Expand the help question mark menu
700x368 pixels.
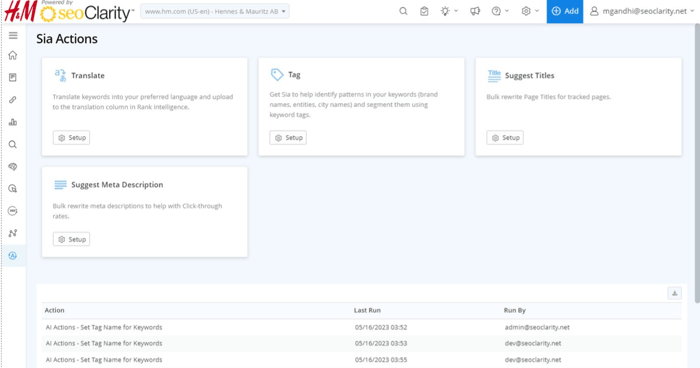(500, 11)
